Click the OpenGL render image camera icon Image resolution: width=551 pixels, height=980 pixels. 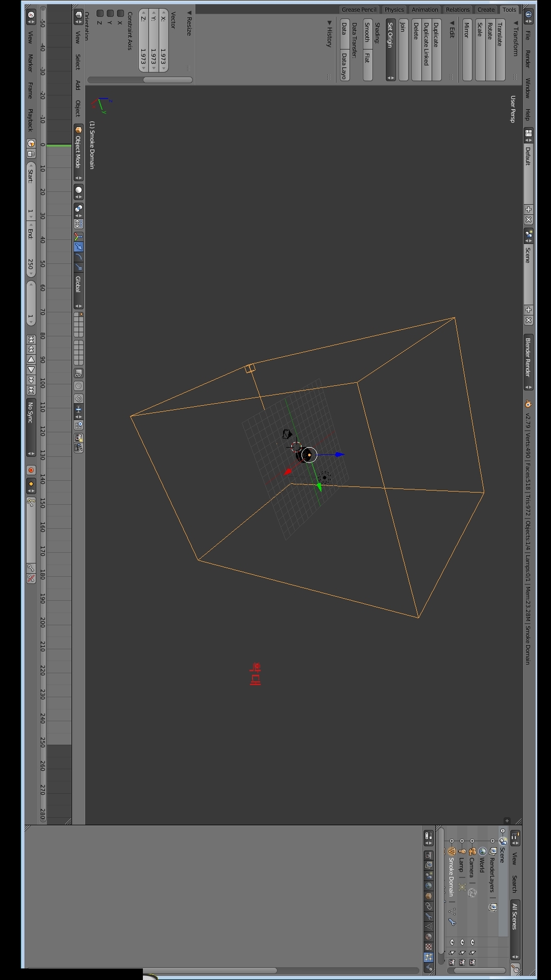79,438
